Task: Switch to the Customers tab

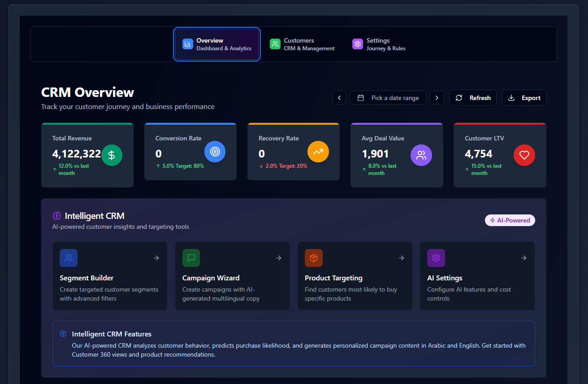Action: point(302,44)
